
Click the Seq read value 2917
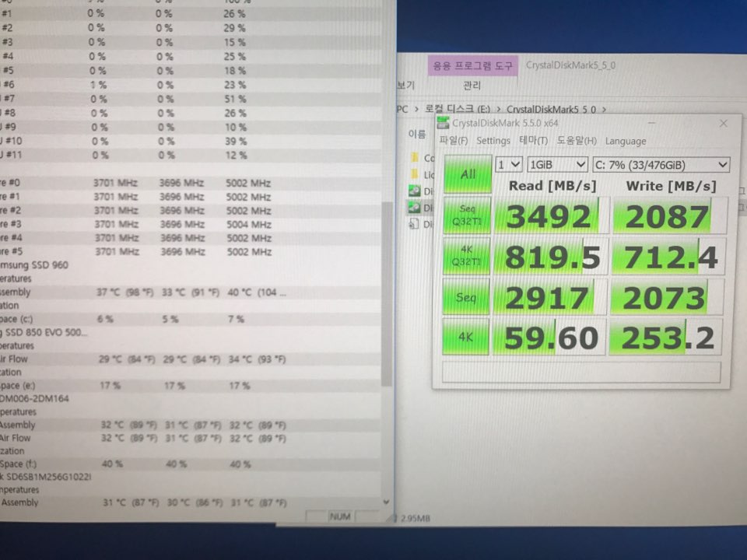pyautogui.click(x=549, y=298)
